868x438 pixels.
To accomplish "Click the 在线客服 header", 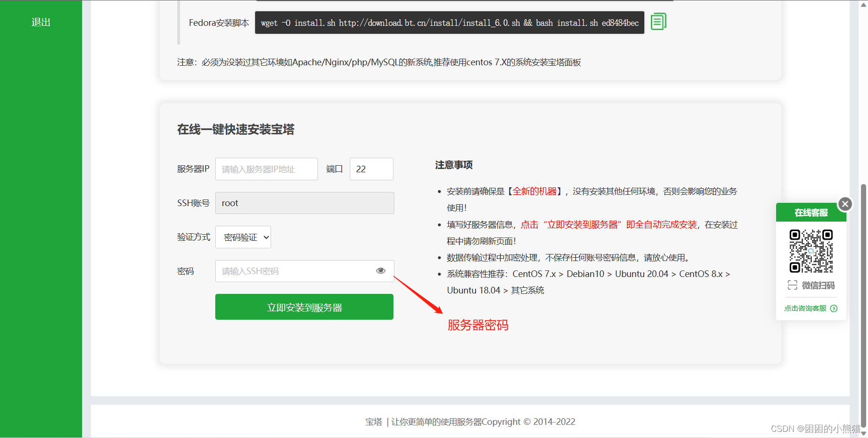I will (811, 212).
